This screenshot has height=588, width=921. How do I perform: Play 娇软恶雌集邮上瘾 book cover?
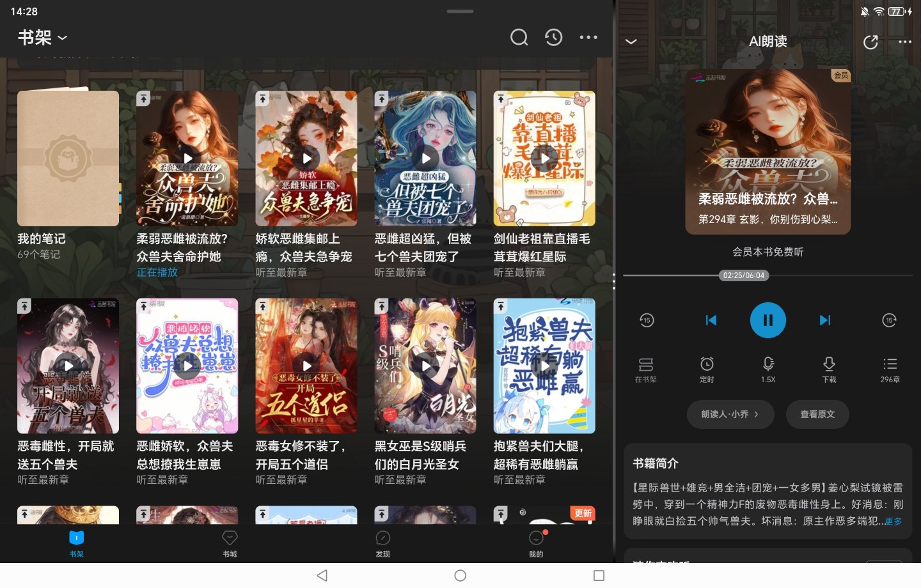[x=306, y=159]
